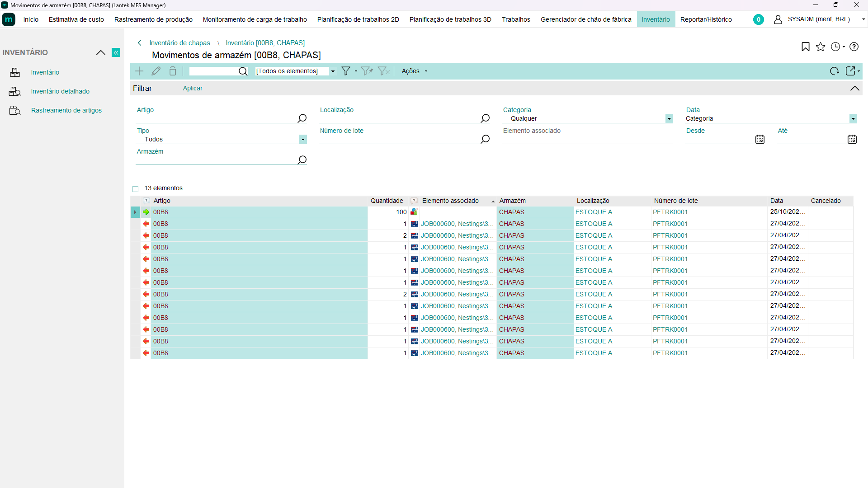This screenshot has width=868, height=488.
Task: Sort by Armazém column header
Action: 513,201
